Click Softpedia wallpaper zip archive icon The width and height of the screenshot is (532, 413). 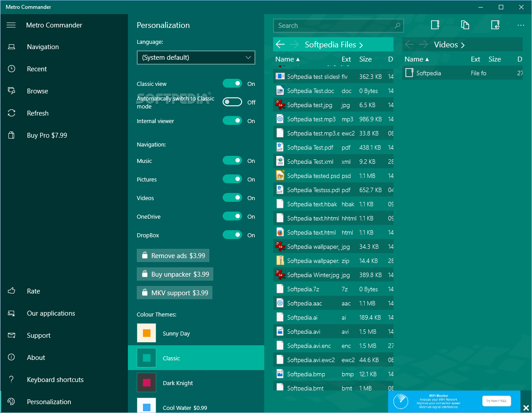(x=280, y=261)
